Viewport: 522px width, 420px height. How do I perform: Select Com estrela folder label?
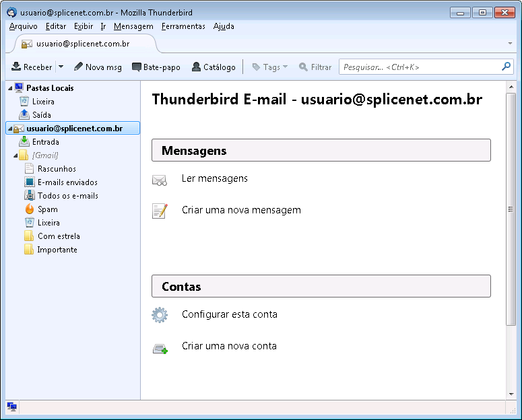[59, 236]
